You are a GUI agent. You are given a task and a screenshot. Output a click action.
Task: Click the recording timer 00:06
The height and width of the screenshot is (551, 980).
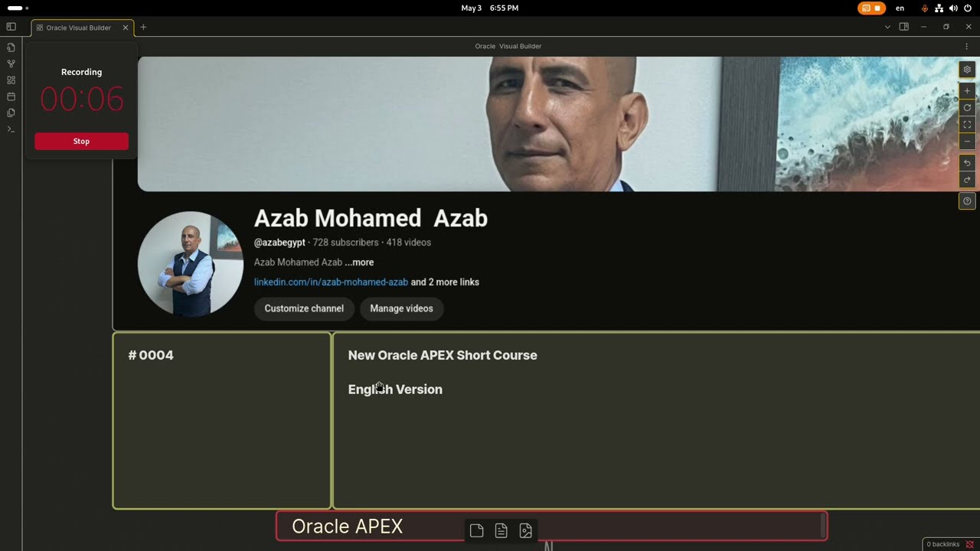(81, 99)
